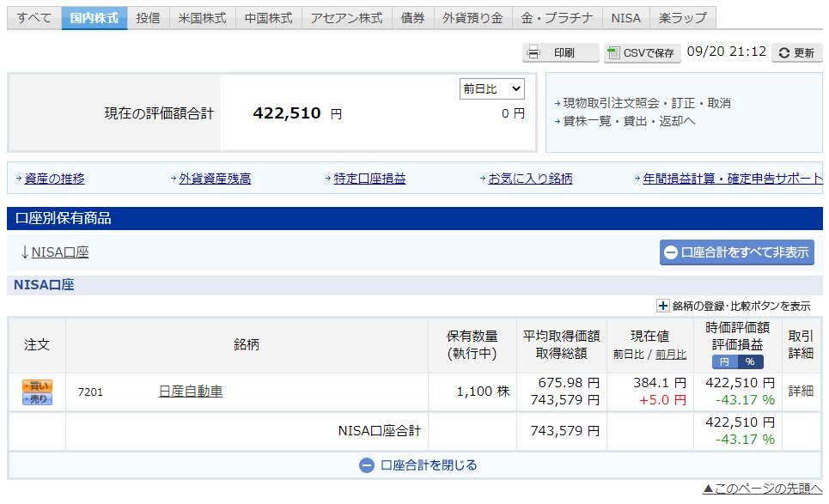Viewport: 829px width, 504px height.
Task: Open 年間損益計算・確定申告サポート link
Action: pos(732,179)
